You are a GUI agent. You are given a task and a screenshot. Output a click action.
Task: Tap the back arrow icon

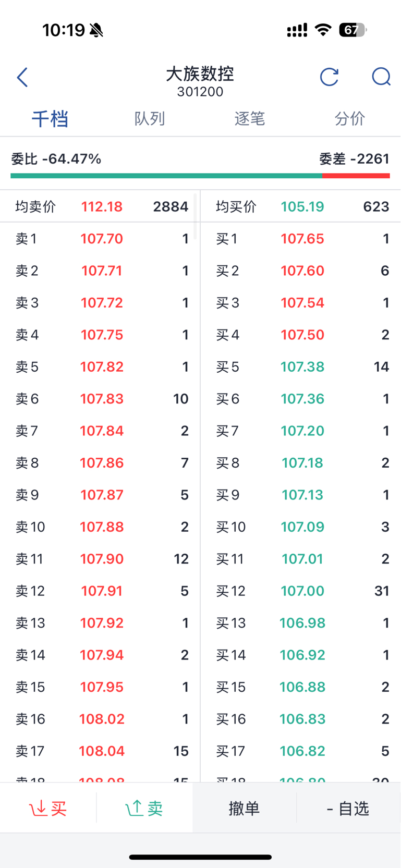[22, 78]
